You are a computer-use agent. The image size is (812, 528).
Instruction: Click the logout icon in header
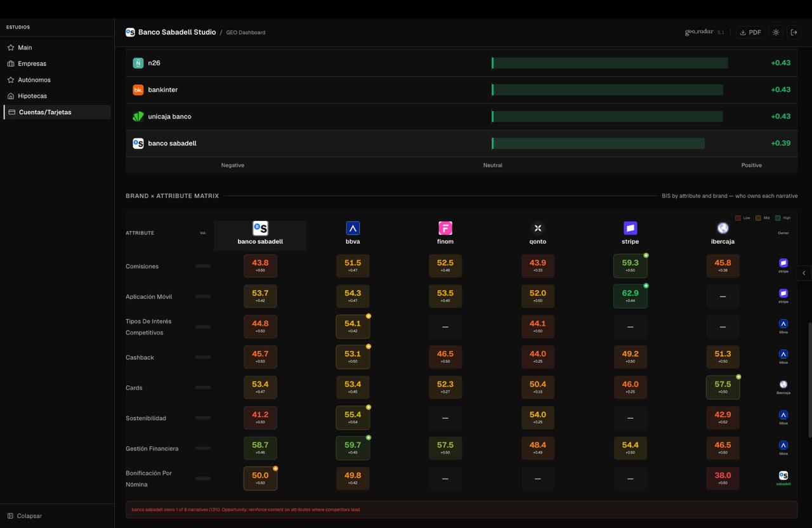(x=794, y=32)
